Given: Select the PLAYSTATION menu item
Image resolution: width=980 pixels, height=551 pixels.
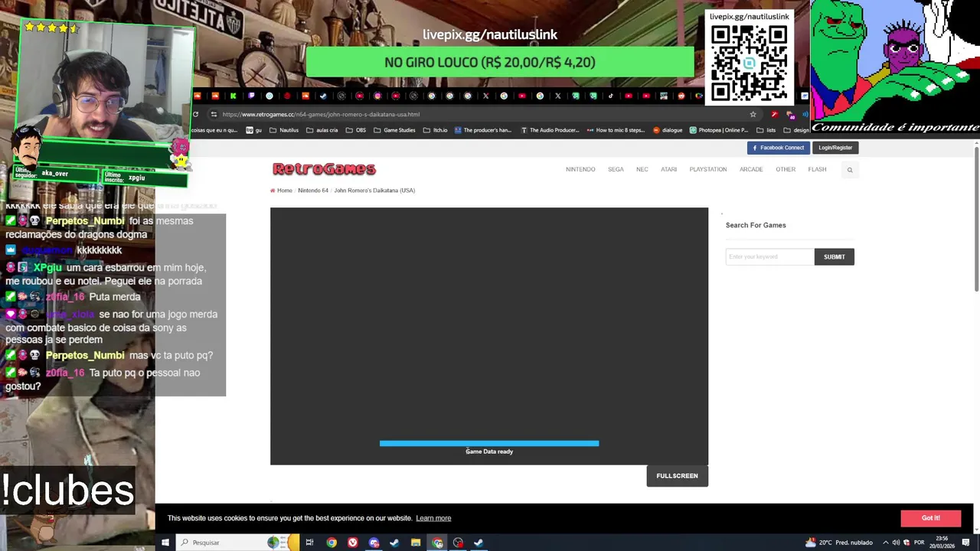Looking at the screenshot, I should tap(708, 169).
